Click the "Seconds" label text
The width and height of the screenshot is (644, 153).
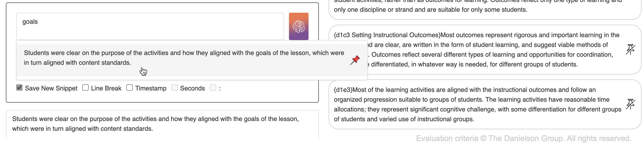click(192, 88)
